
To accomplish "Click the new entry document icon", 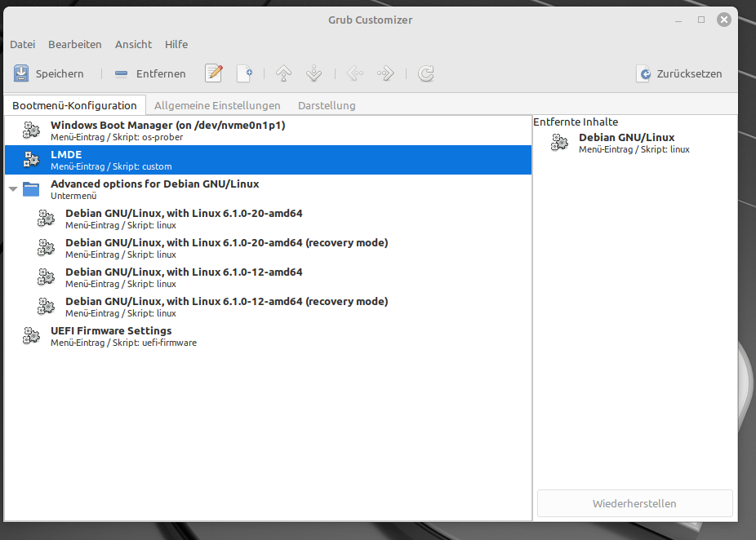I will click(x=245, y=73).
